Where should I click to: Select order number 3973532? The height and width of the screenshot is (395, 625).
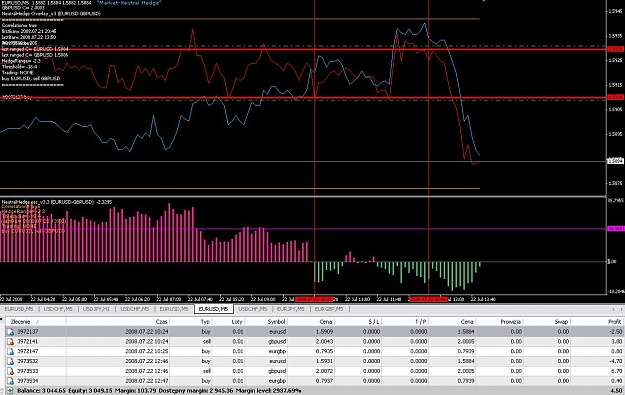click(x=28, y=362)
